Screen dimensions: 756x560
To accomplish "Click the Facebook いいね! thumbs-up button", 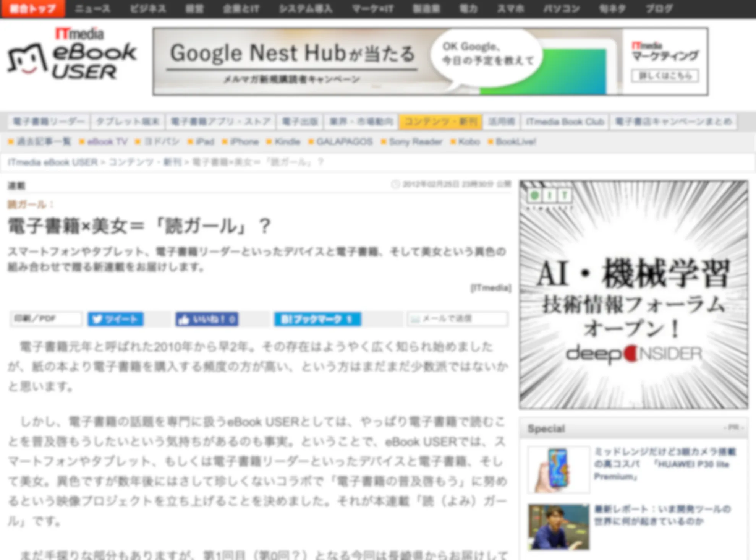I will coord(207,319).
